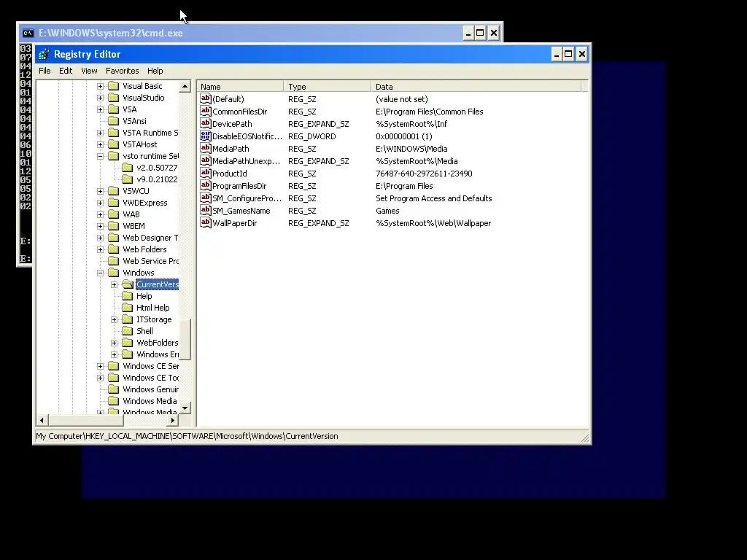Sort values by Name column header
This screenshot has width=747, height=560.
click(240, 86)
